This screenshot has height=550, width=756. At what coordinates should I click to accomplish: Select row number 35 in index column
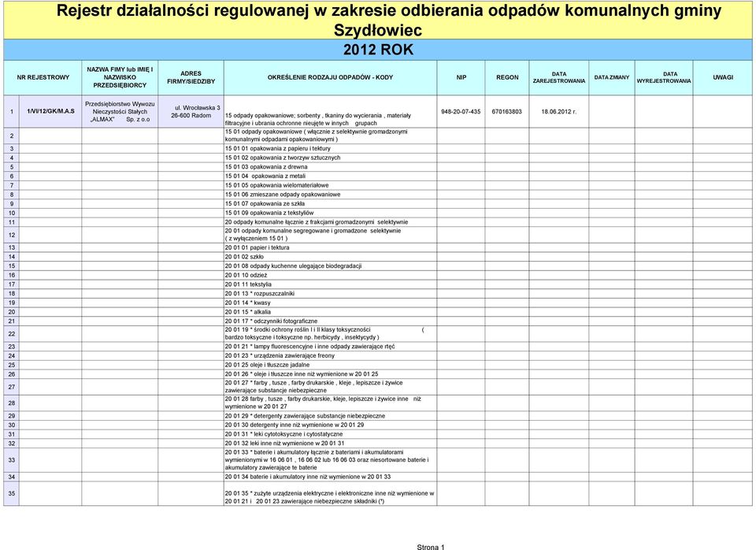pos(12,493)
